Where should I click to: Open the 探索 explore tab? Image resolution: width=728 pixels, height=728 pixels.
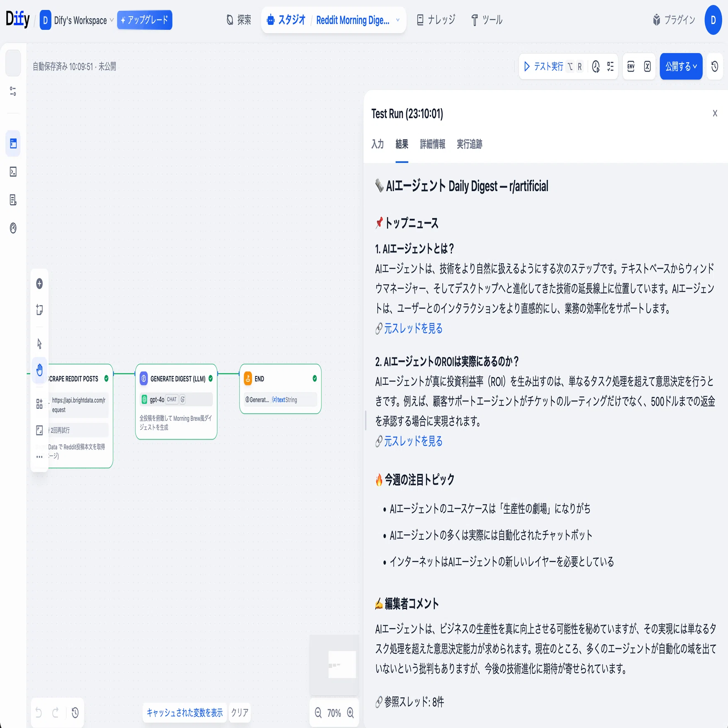point(239,20)
